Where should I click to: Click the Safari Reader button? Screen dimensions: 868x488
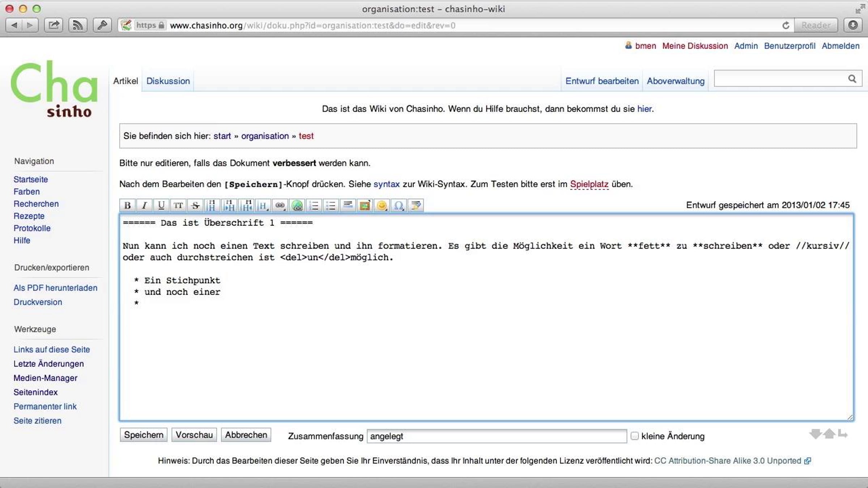tap(816, 25)
